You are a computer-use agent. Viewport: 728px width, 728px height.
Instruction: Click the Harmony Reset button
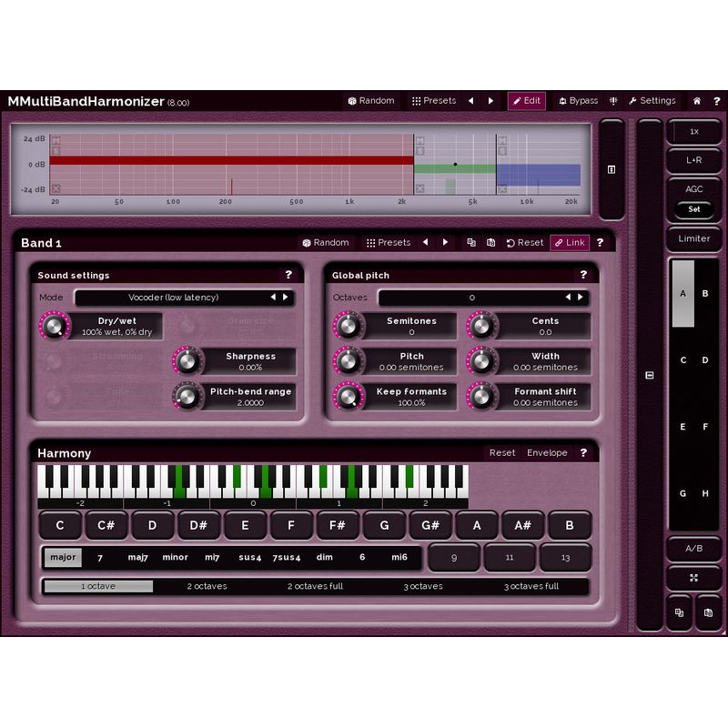pyautogui.click(x=502, y=452)
